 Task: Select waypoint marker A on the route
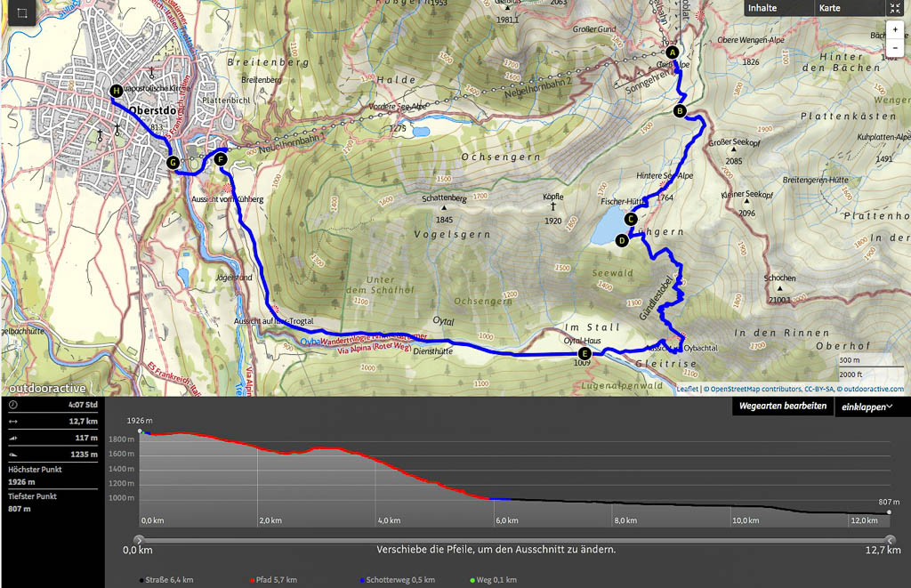point(673,52)
